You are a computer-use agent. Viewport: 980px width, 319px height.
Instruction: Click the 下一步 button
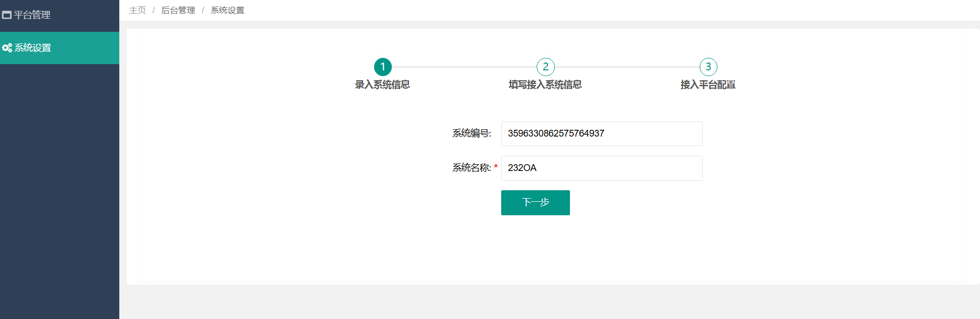[536, 202]
